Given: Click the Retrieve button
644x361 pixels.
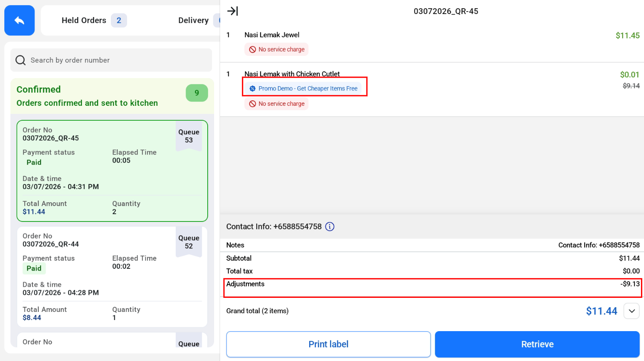Looking at the screenshot, I should tap(537, 344).
